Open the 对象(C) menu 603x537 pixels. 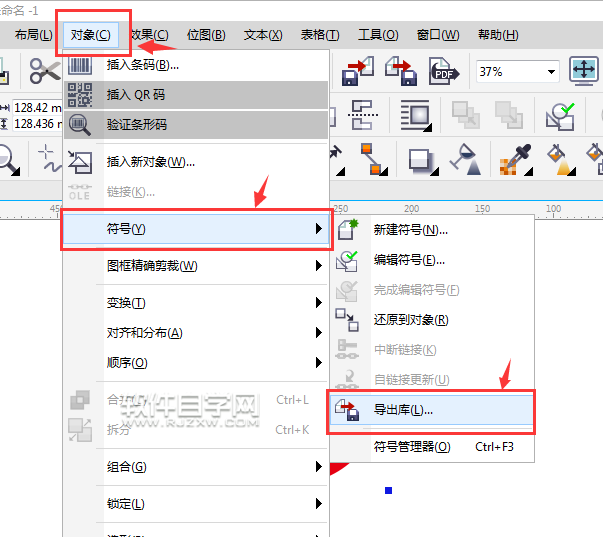[90, 35]
